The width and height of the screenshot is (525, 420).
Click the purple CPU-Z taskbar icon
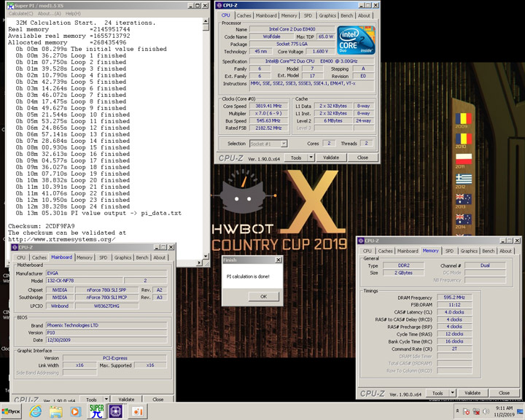tap(116, 411)
